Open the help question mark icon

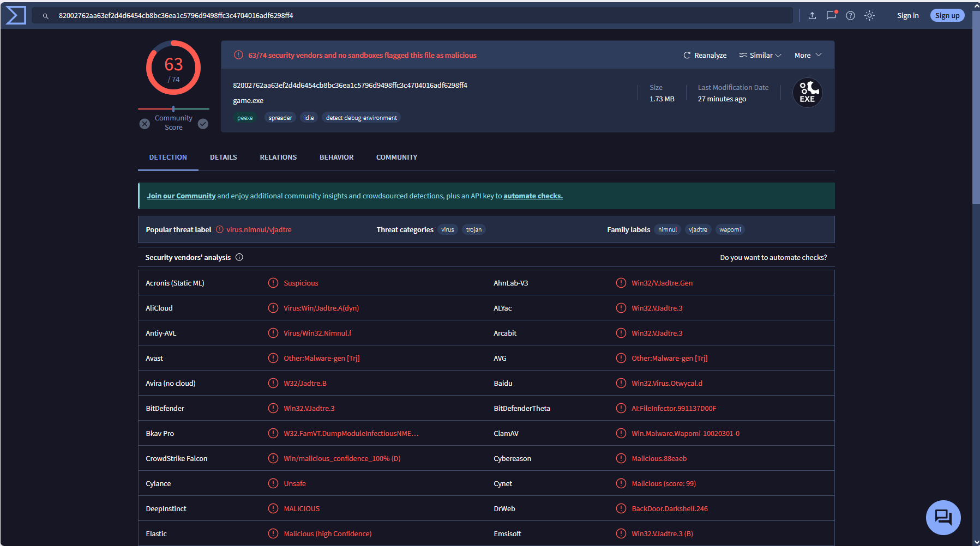850,15
